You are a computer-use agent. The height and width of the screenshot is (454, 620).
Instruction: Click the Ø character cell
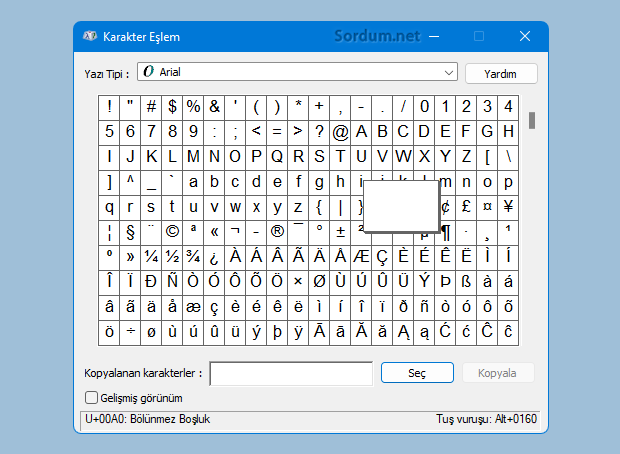point(319,282)
